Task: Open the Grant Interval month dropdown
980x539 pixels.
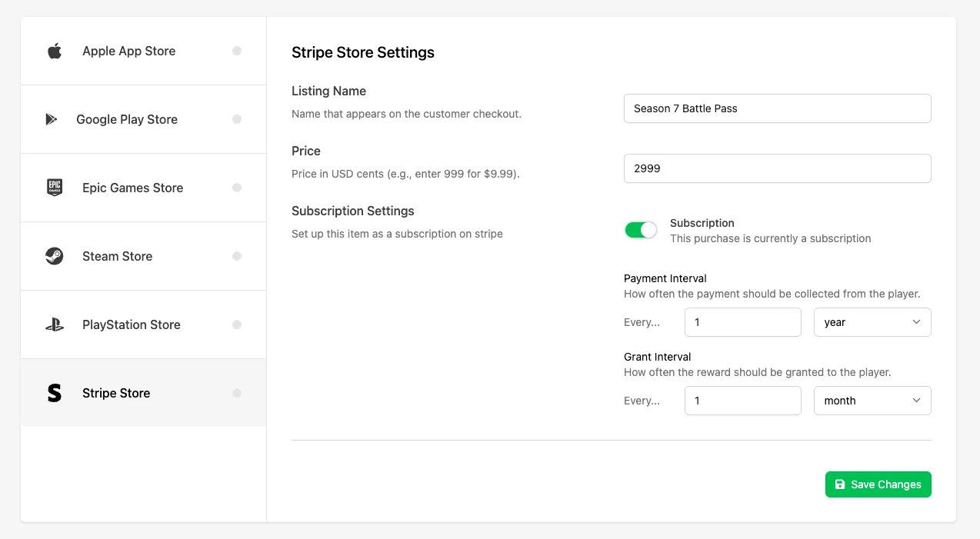Action: tap(872, 401)
